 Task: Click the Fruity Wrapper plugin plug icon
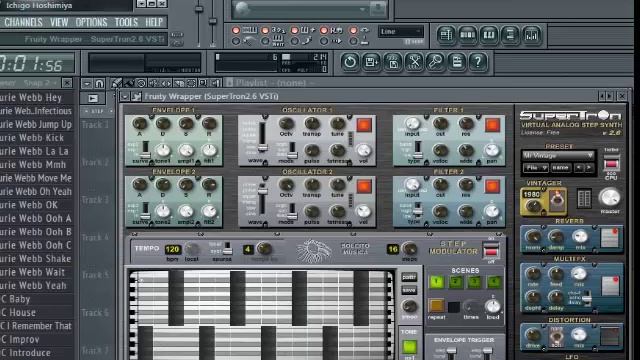click(136, 97)
